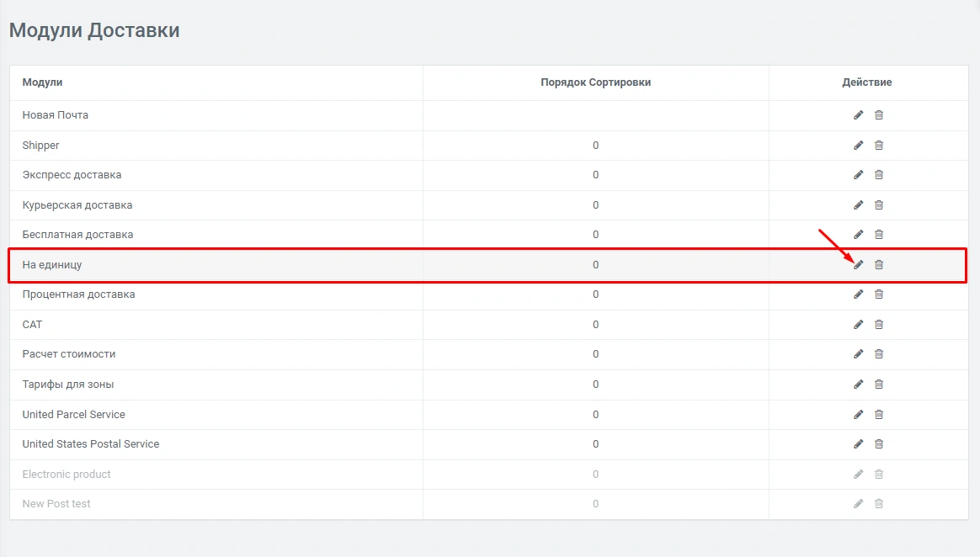The height and width of the screenshot is (557, 980).
Task: Select the Shipper module name
Action: click(x=40, y=146)
